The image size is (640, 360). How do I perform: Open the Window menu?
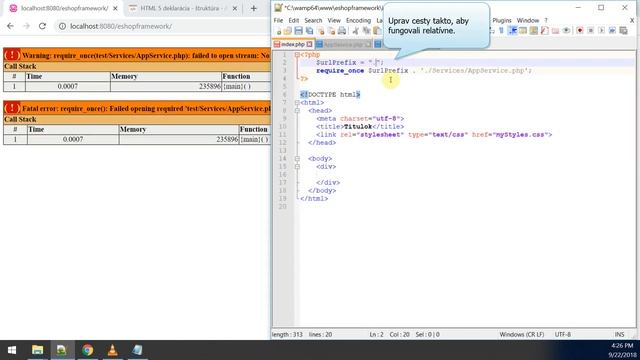click(x=528, y=20)
